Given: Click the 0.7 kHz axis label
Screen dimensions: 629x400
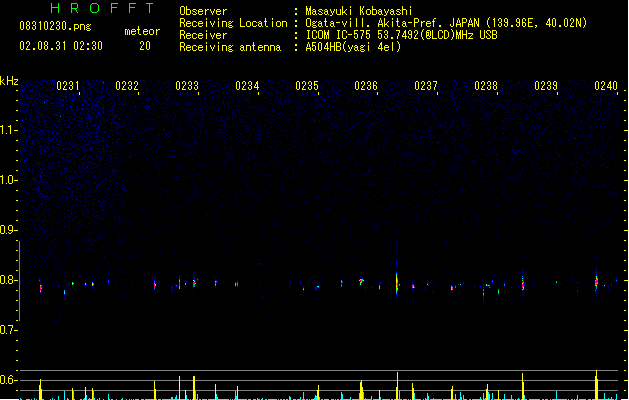Looking at the screenshot, I should click(8, 330).
